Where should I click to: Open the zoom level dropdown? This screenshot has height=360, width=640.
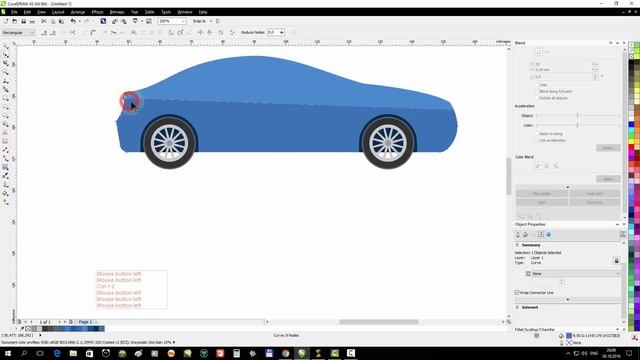click(183, 21)
